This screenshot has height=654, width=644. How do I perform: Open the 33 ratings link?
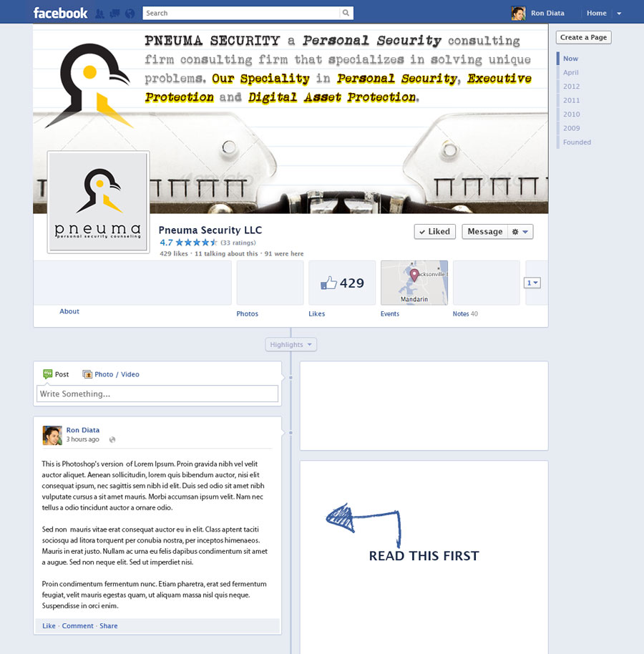(238, 243)
